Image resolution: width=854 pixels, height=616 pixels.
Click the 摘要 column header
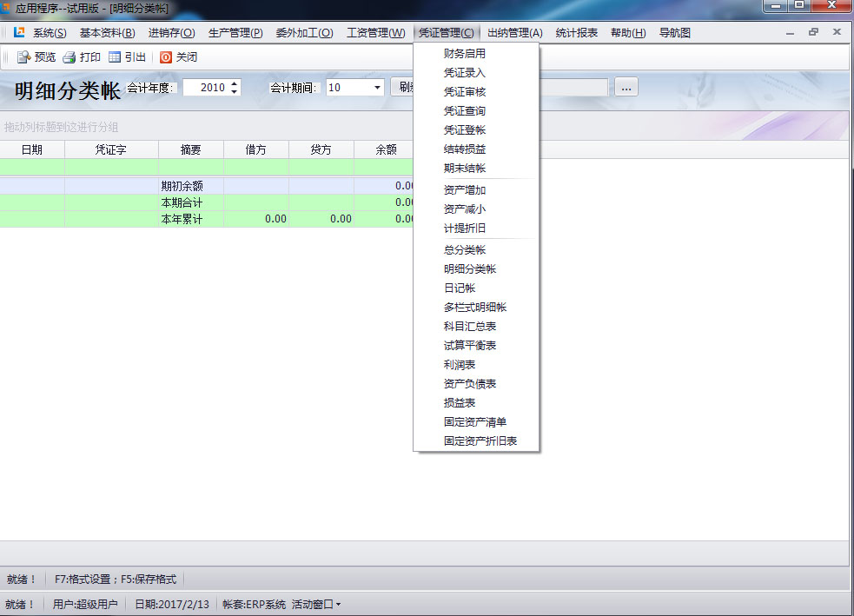click(x=190, y=149)
